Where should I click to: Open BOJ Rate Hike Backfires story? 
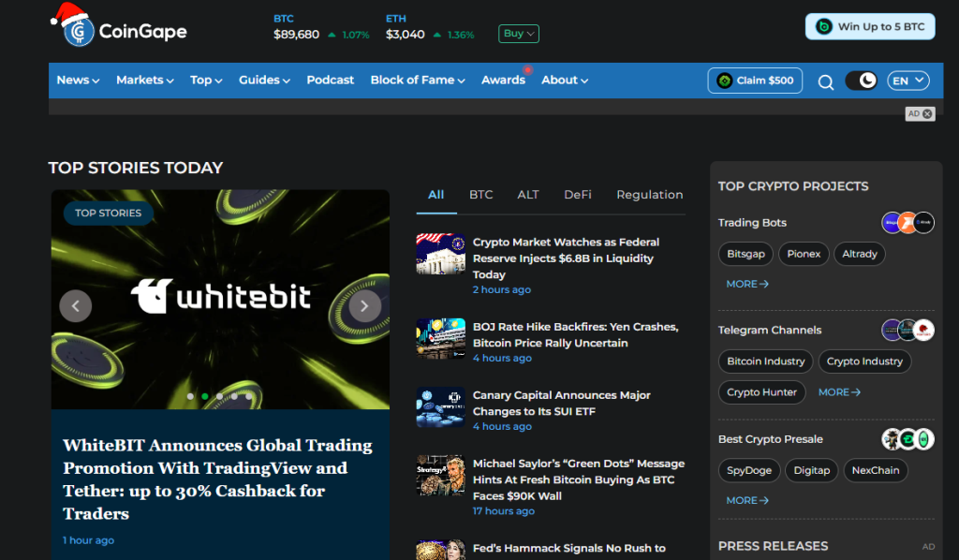pyautogui.click(x=576, y=334)
